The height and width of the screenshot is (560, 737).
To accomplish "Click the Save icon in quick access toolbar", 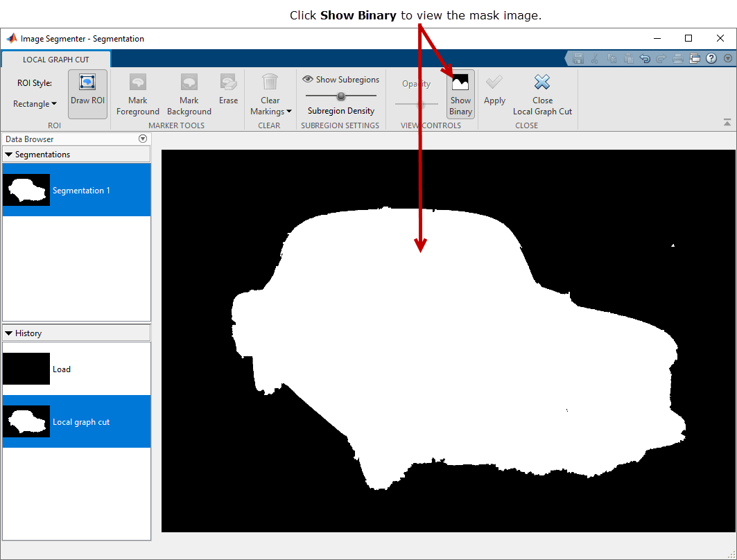I will point(578,59).
